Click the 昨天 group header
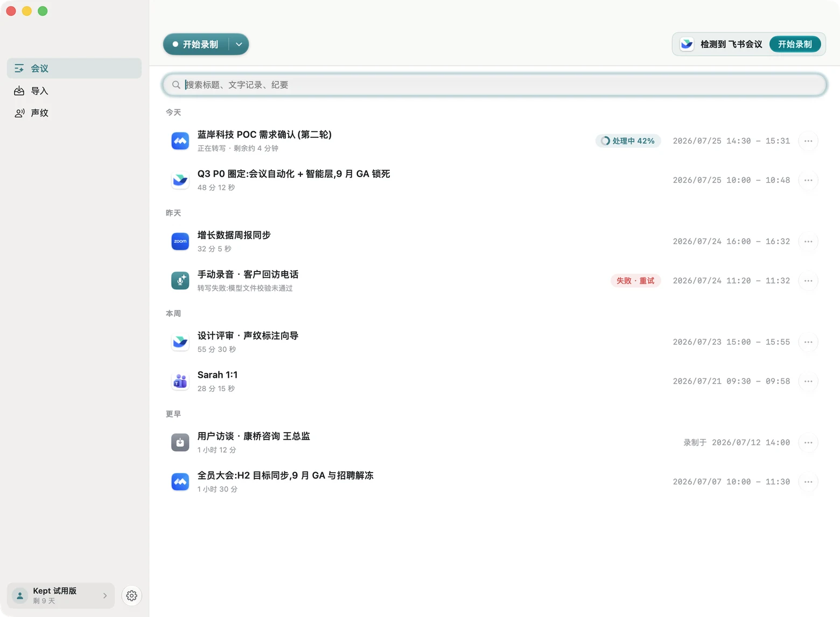This screenshot has height=617, width=840. pos(173,213)
